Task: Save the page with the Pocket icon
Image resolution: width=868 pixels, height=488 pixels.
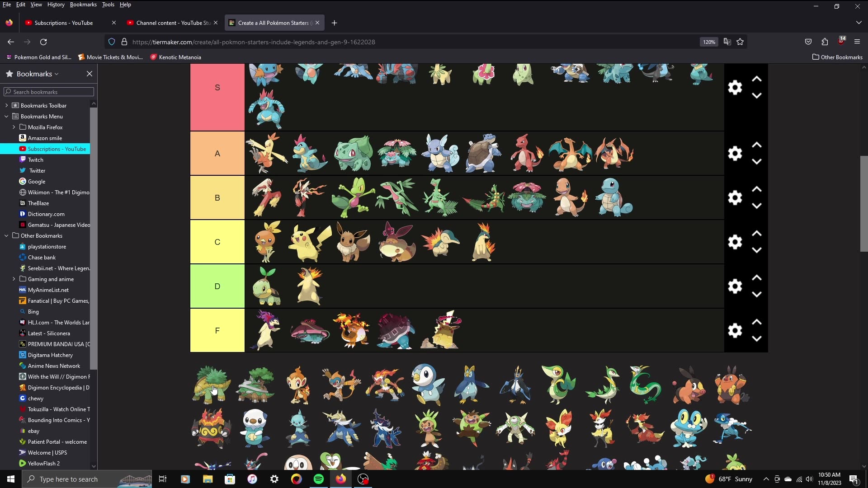Action: 808,42
